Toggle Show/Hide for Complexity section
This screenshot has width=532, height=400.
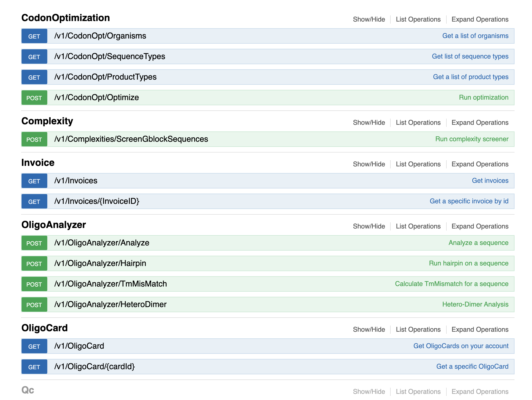tap(369, 122)
